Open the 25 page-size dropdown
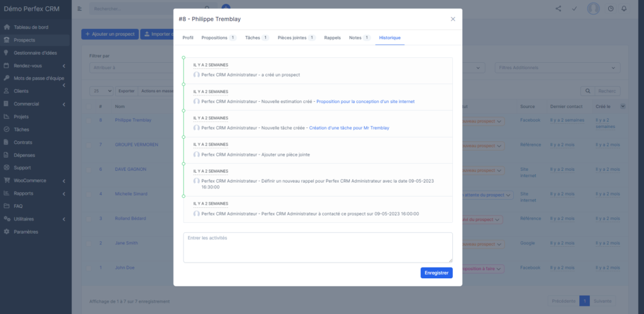Image resolution: width=644 pixels, height=314 pixels. pyautogui.click(x=101, y=91)
